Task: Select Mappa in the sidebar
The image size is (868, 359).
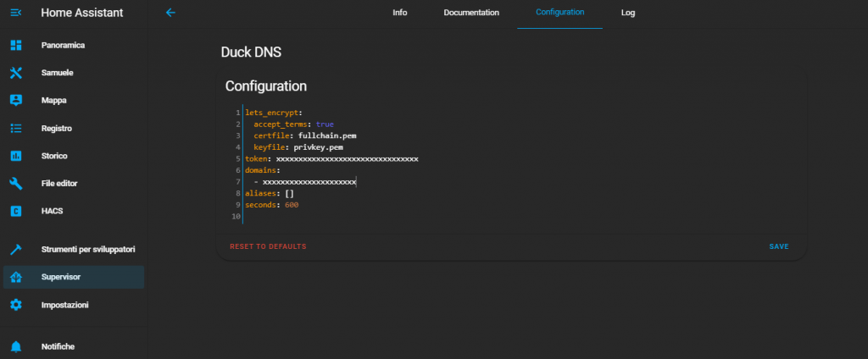Action: click(74, 101)
